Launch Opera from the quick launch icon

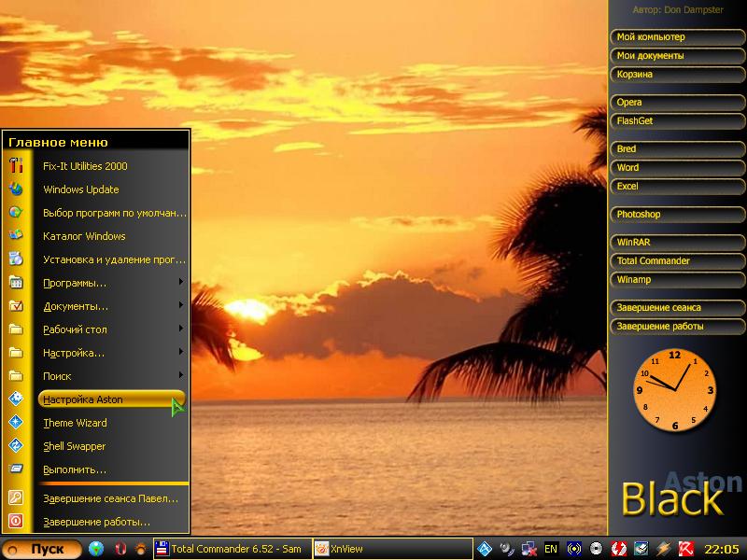120,549
